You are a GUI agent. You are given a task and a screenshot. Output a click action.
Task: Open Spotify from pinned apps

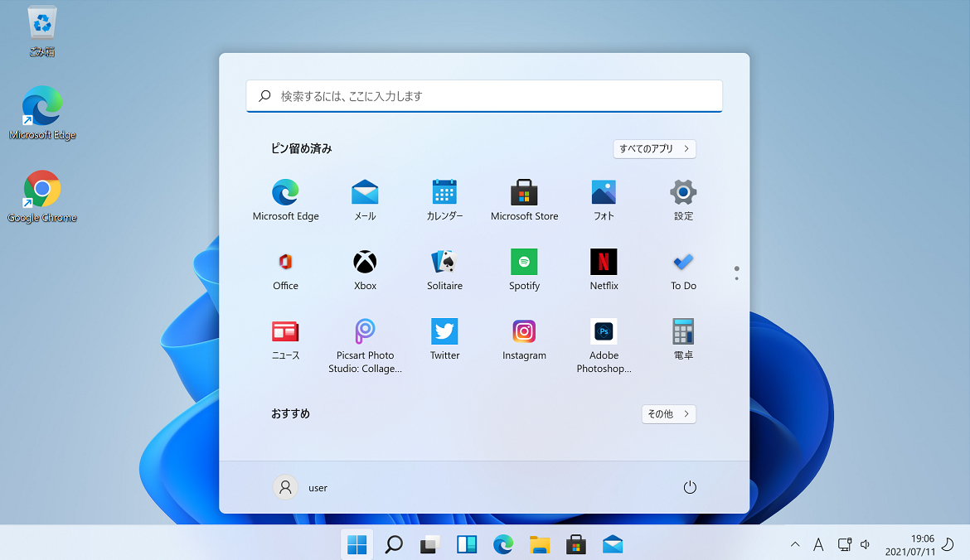point(524,269)
